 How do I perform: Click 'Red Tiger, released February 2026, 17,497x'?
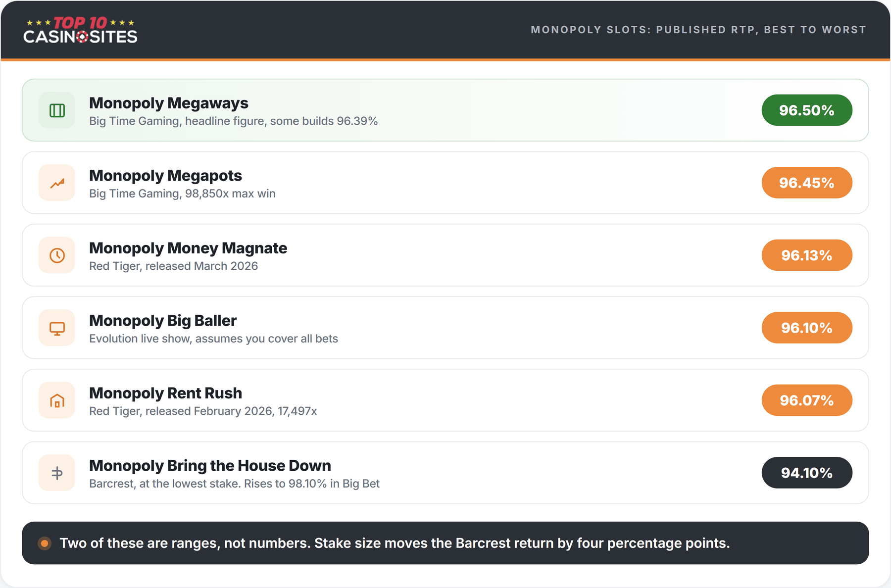pos(203,411)
